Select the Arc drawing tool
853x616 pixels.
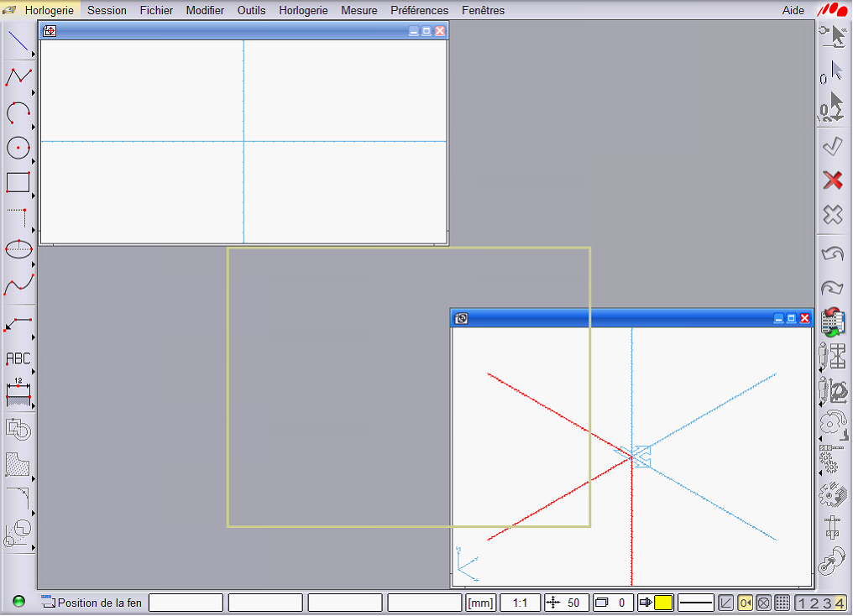(18, 112)
